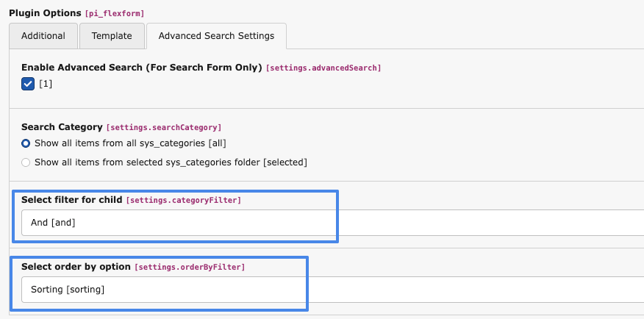Click the 'Plugin Options' heading text

(x=45, y=13)
